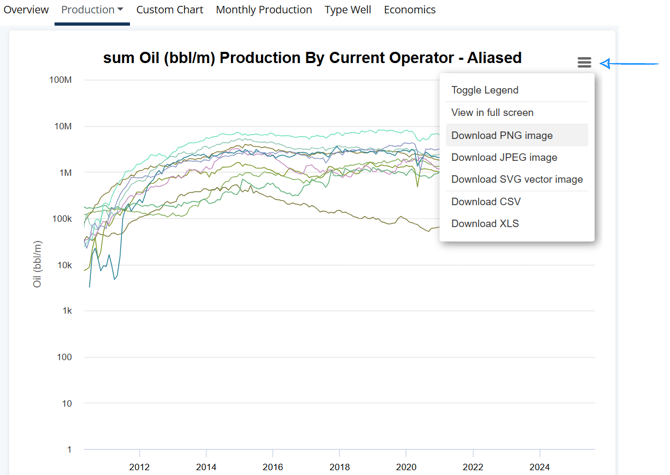Image resolution: width=670 pixels, height=475 pixels.
Task: Go to the Monthly Production tab
Action: [264, 10]
